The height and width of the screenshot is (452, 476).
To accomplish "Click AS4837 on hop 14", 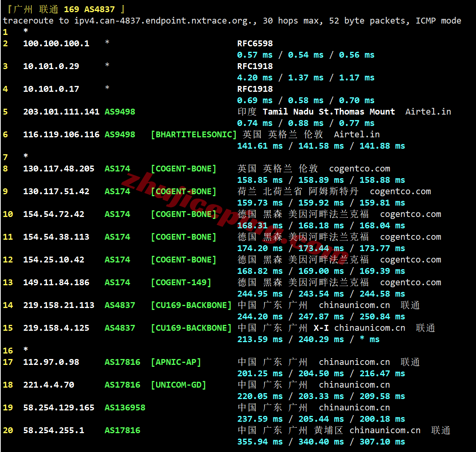I will (x=120, y=305).
